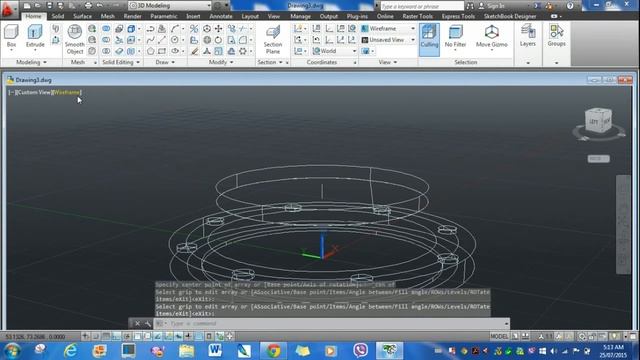Select the solid Subtract tool
Image resolution: width=640 pixels, height=360 pixels.
[106, 40]
